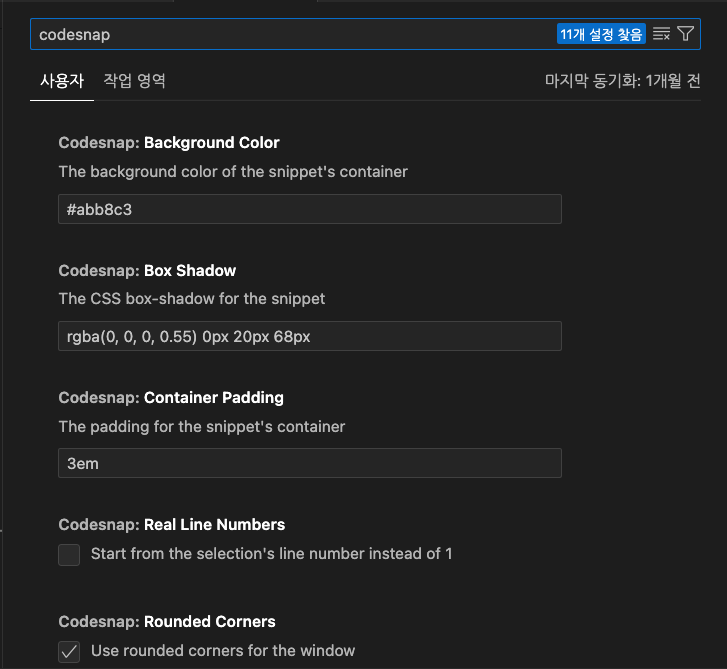Image resolution: width=727 pixels, height=669 pixels.
Task: Enable the Real Line Numbers checkbox
Action: point(69,554)
